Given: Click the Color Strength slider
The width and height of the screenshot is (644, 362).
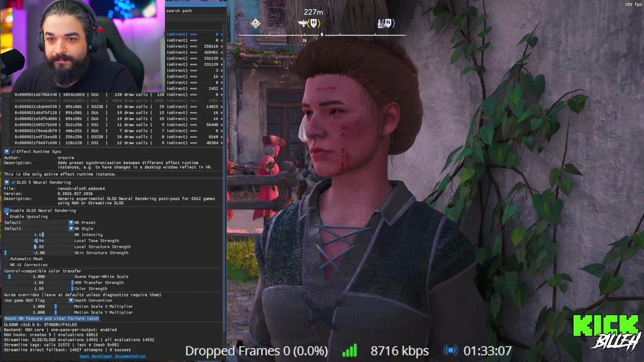Looking at the screenshot, I should pos(39,289).
